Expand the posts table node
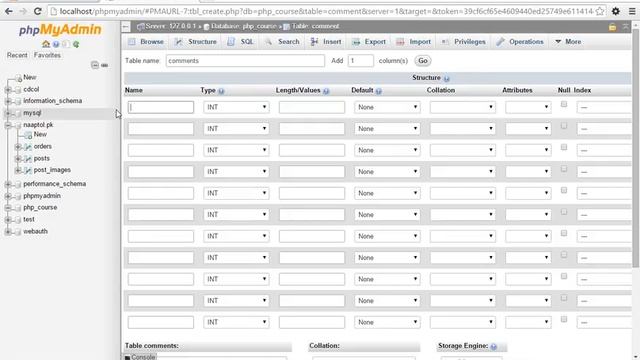Screen dimensions: 640x360 point(18,158)
